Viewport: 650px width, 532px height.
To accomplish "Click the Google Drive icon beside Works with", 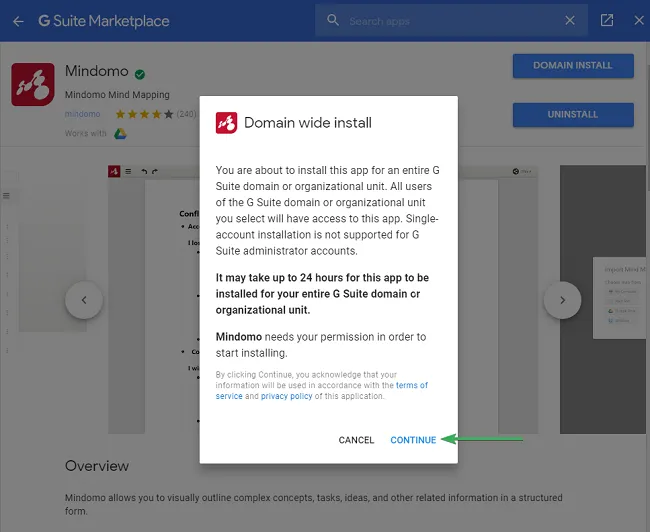I will 118,133.
